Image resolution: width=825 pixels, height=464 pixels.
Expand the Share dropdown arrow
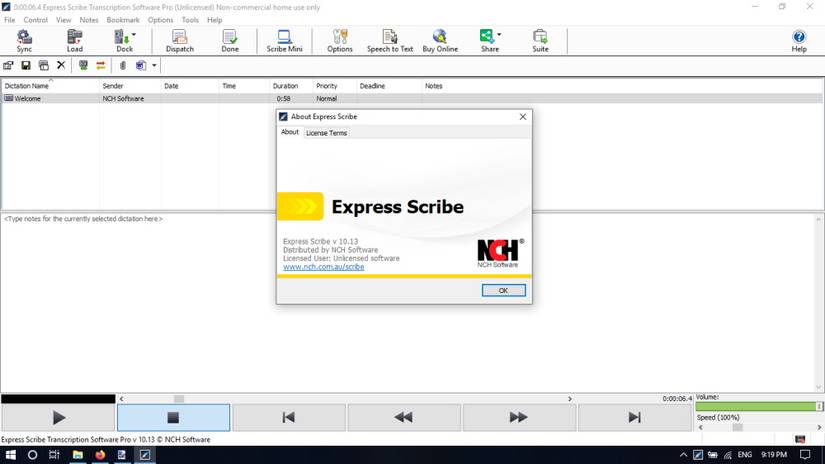499,35
